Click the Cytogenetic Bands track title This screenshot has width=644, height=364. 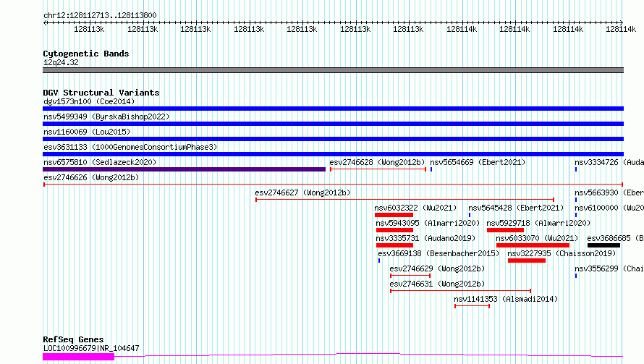point(86,54)
